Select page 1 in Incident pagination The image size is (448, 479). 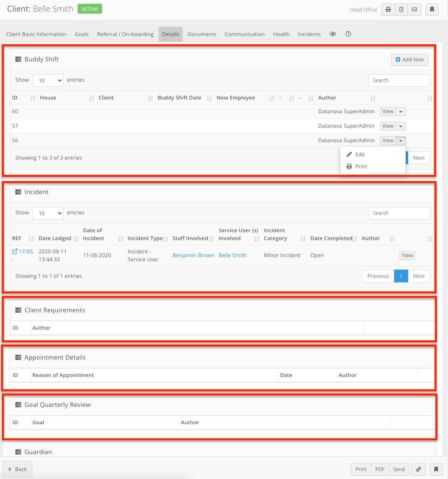pos(401,276)
